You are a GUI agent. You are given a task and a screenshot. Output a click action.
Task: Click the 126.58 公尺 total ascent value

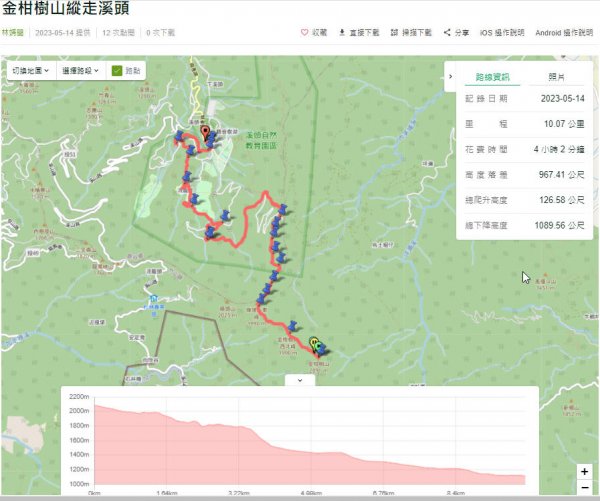tap(562, 200)
